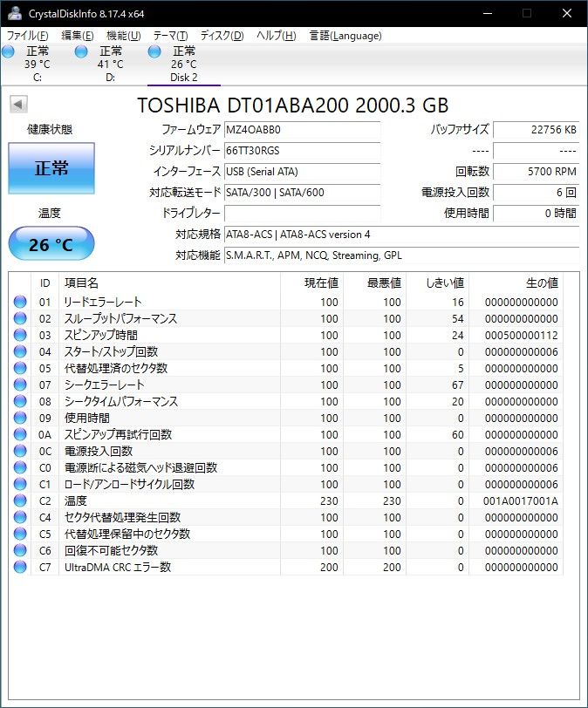Click the power on count value 6 回
Image resolution: width=588 pixels, height=708 pixels.
click(x=536, y=193)
